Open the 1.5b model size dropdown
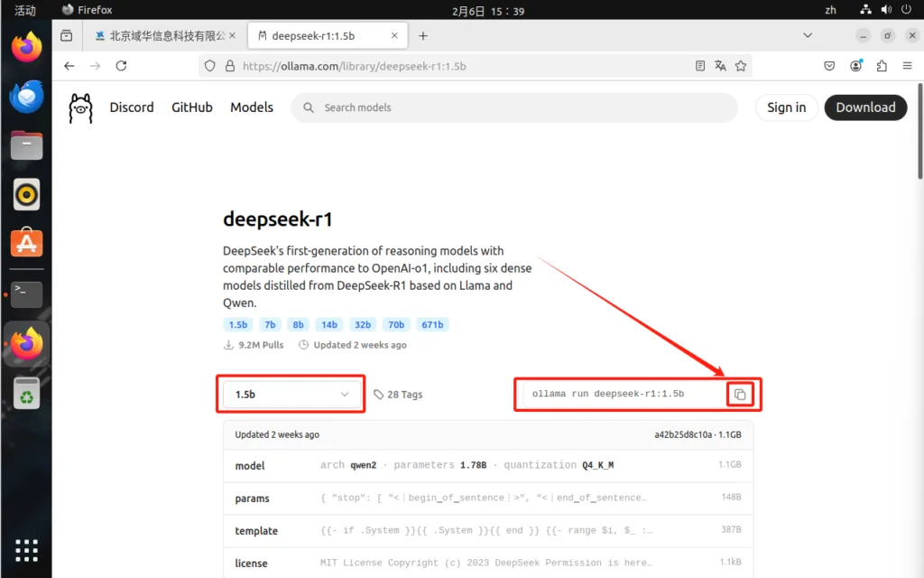 [x=291, y=394]
